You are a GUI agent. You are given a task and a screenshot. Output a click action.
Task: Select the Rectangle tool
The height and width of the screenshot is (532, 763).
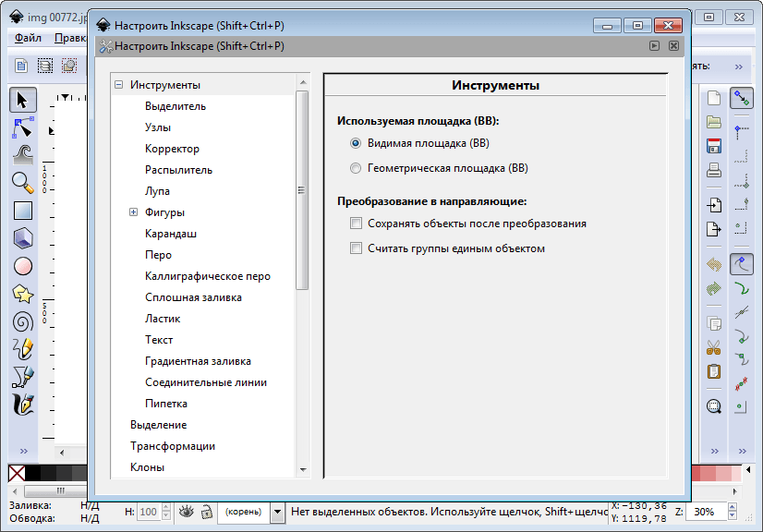pyautogui.click(x=22, y=211)
